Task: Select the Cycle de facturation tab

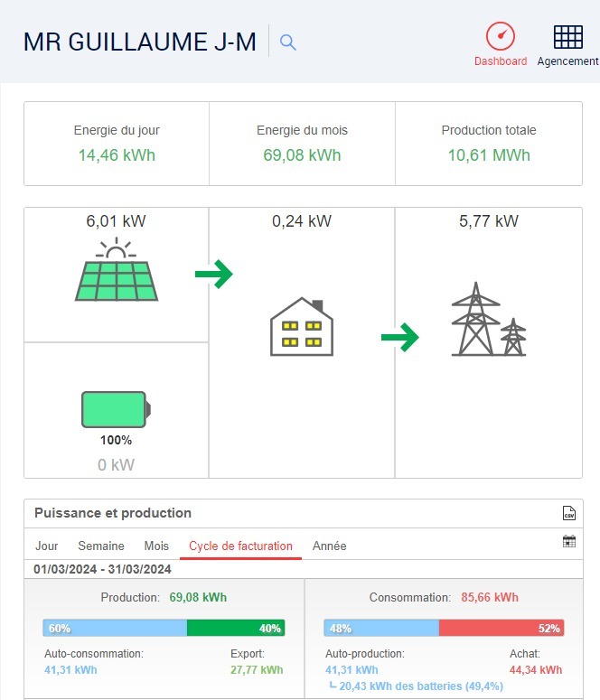Action: coord(240,546)
